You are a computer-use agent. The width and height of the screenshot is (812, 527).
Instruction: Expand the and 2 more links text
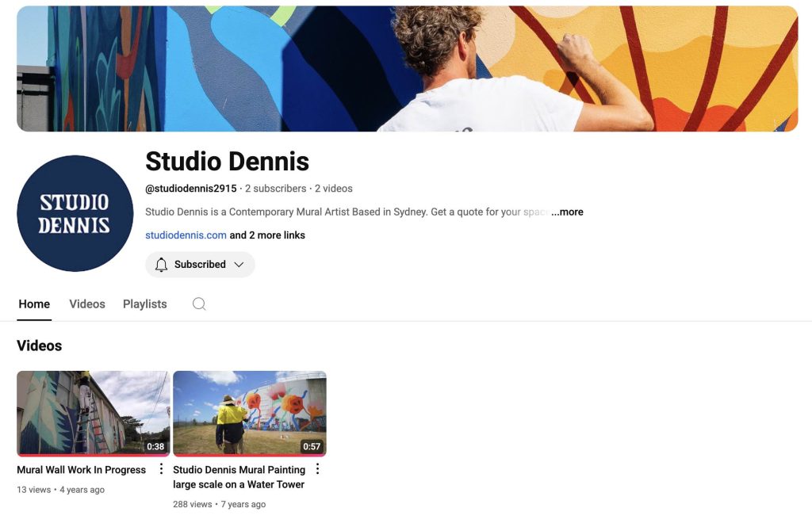pyautogui.click(x=266, y=235)
